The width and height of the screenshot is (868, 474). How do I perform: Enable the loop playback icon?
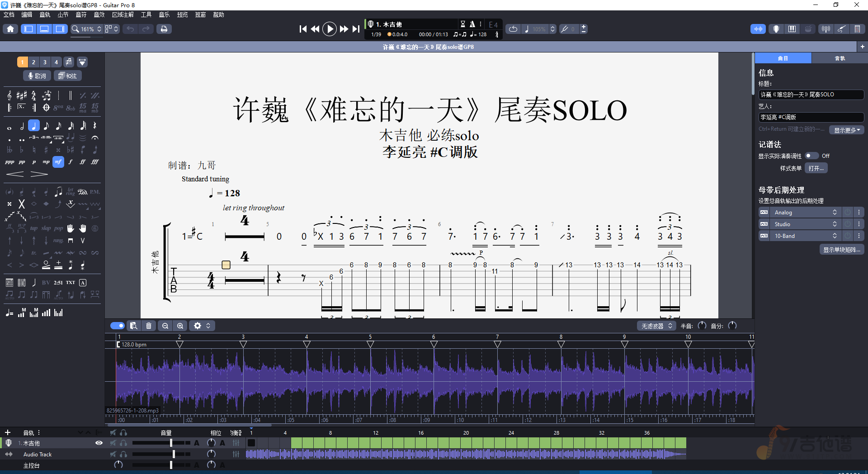(513, 29)
